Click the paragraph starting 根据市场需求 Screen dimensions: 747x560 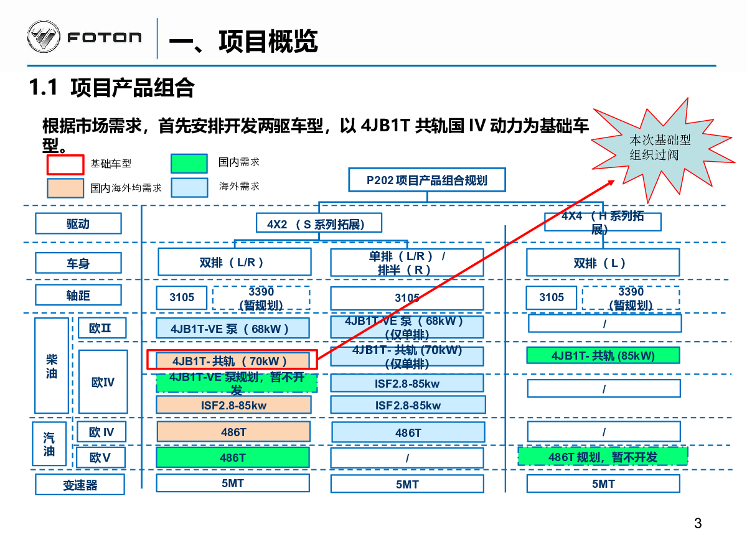[x=315, y=136]
